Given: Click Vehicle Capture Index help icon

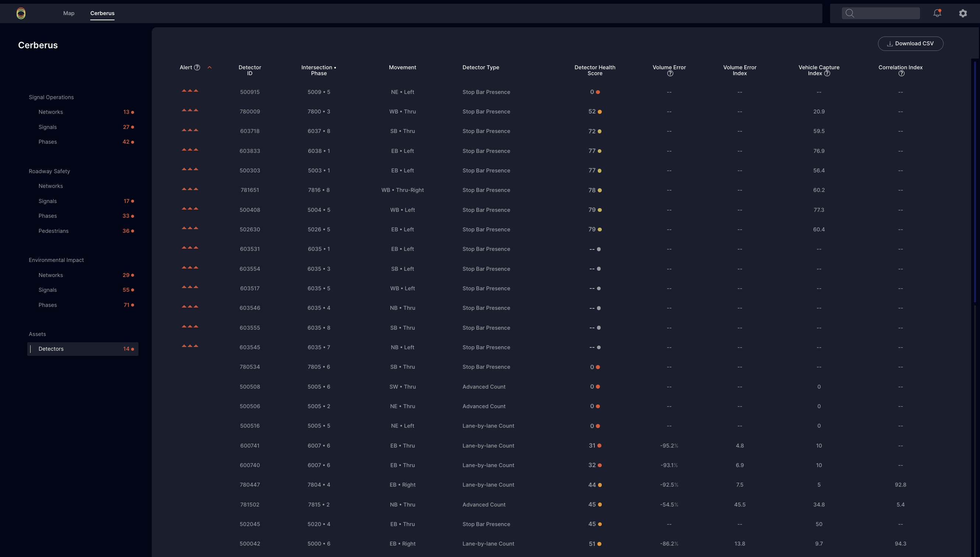Looking at the screenshot, I should 827,73.
